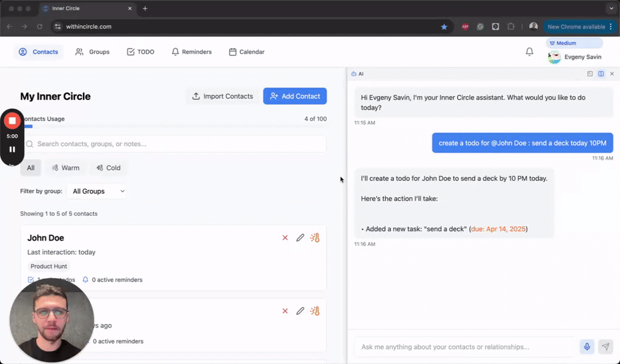Open Chrome extensions puzzle icon

point(511,27)
